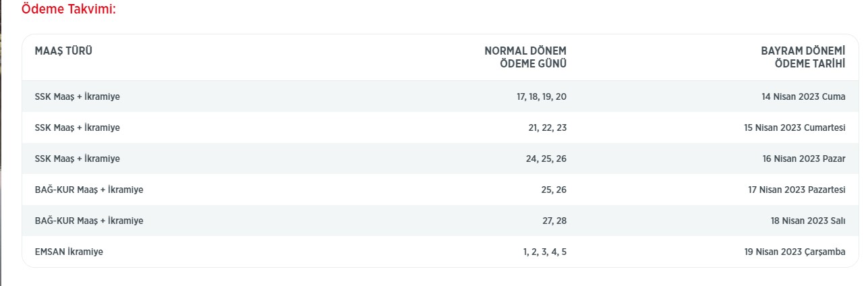The height and width of the screenshot is (286, 868).
Task: Select the BAĞ-KUR "25, 26" payment days cell
Action: pos(554,190)
